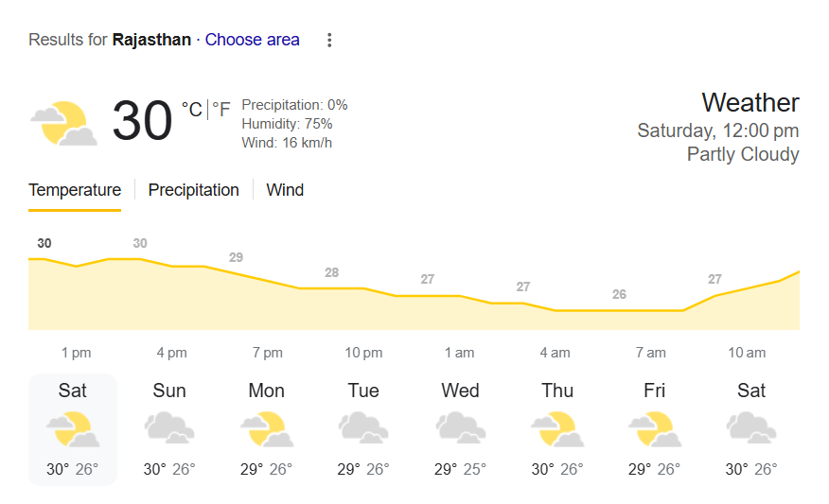This screenshot has height=504, width=829.
Task: Click Wednesday's cloudy forecast icon
Action: point(460,428)
